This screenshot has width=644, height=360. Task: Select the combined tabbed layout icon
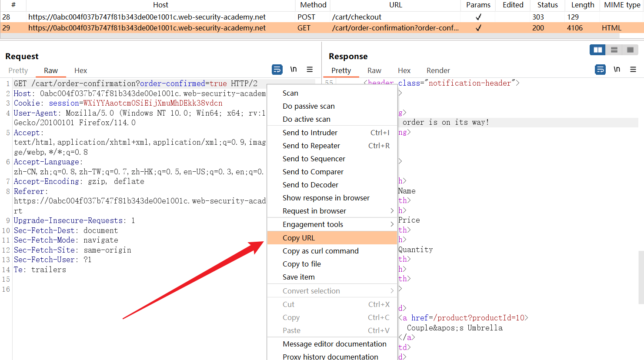pyautogui.click(x=630, y=50)
